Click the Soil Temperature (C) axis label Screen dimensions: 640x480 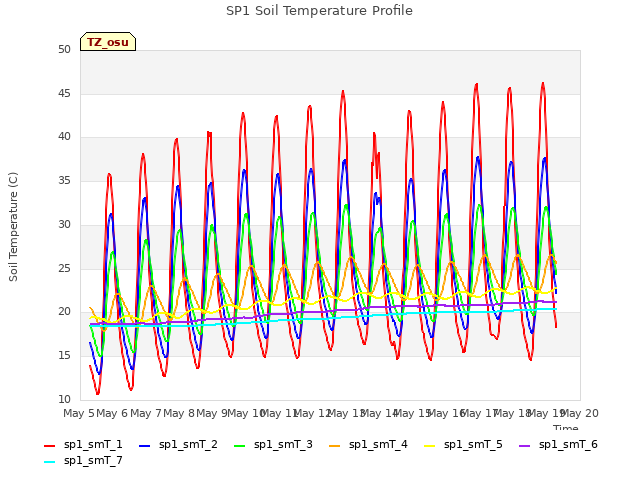coord(13,227)
